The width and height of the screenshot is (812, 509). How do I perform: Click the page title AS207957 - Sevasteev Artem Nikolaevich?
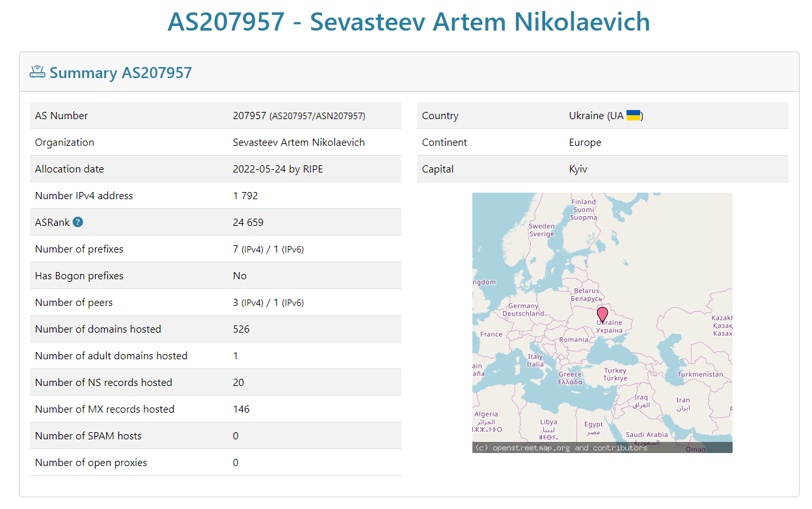409,21
